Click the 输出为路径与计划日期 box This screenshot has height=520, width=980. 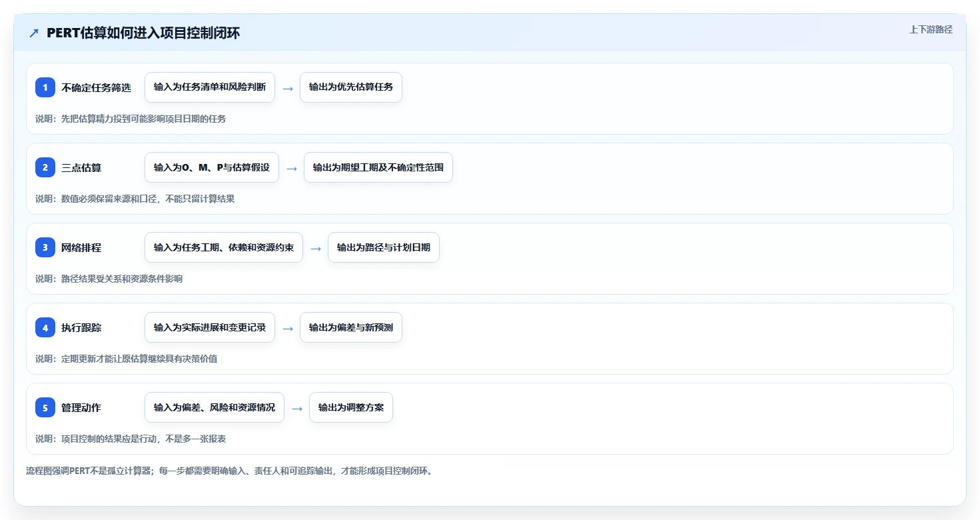(384, 247)
